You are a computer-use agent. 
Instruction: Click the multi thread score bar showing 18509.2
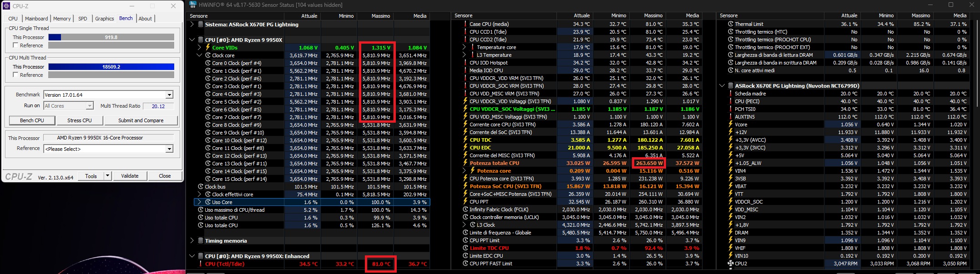point(111,67)
